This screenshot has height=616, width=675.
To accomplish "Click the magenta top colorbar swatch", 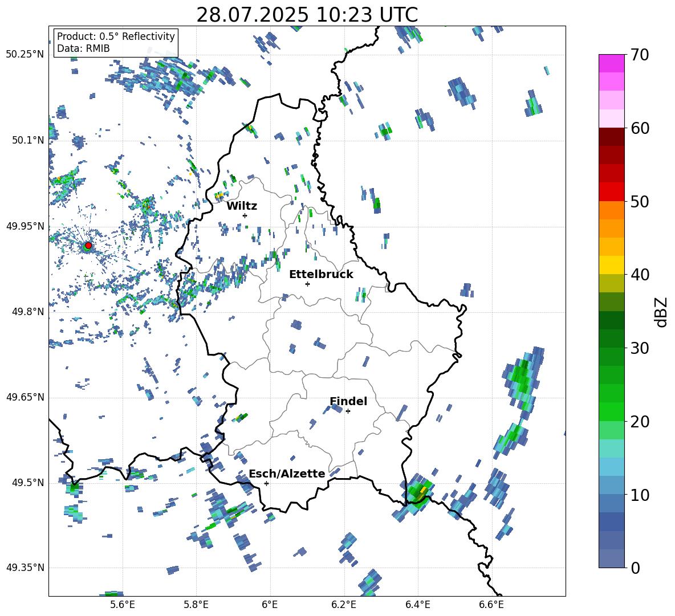I will click(x=611, y=63).
